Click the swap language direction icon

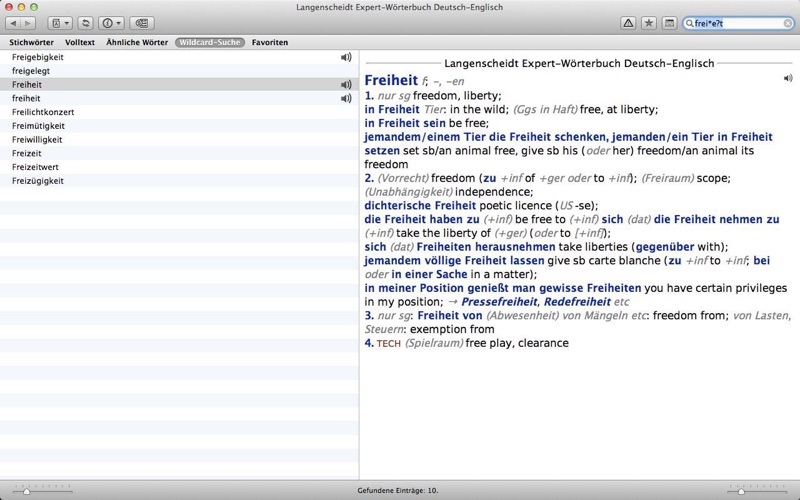point(86,23)
